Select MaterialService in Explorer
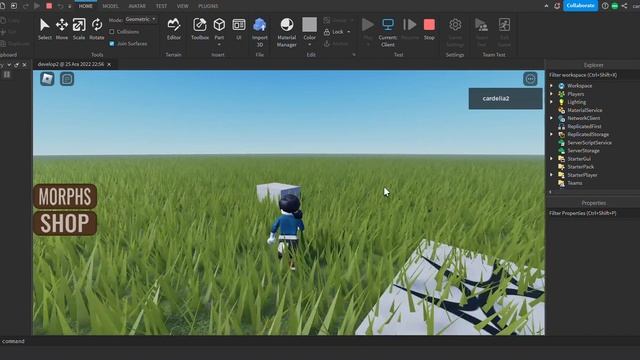The width and height of the screenshot is (640, 360). point(584,110)
